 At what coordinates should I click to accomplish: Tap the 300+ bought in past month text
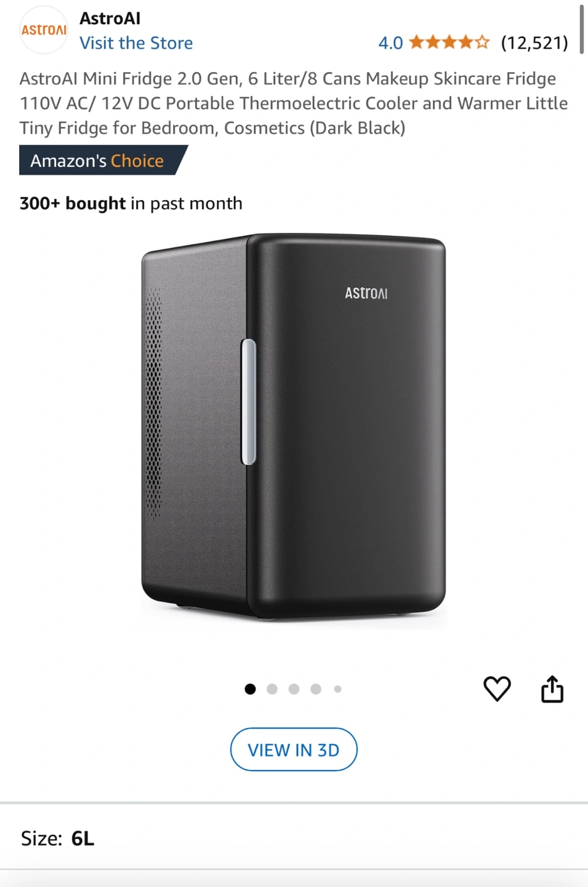click(x=131, y=203)
